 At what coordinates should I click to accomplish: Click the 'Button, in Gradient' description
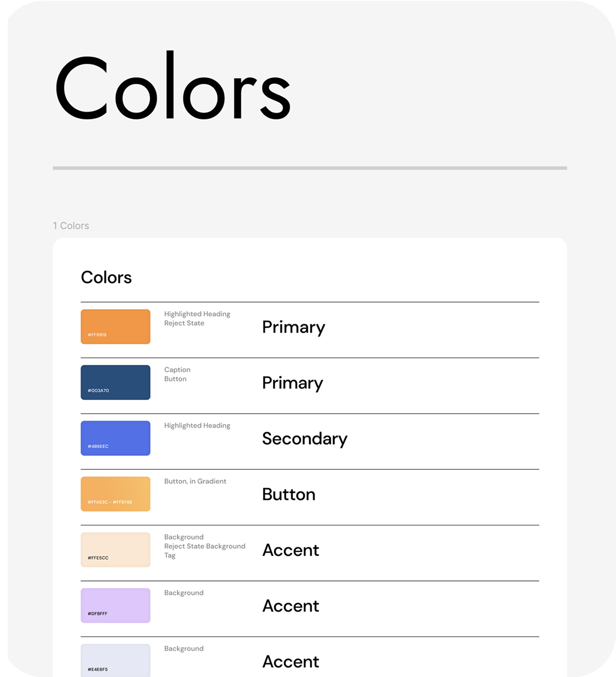point(195,482)
